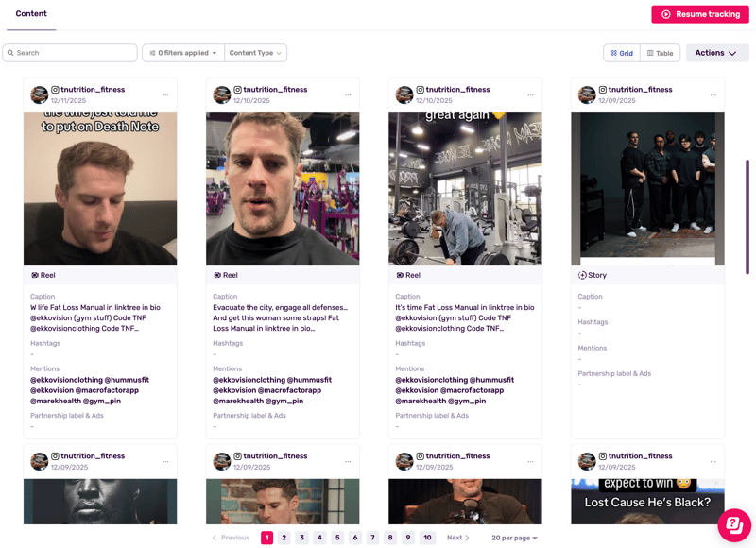Open the Content tab

(31, 14)
